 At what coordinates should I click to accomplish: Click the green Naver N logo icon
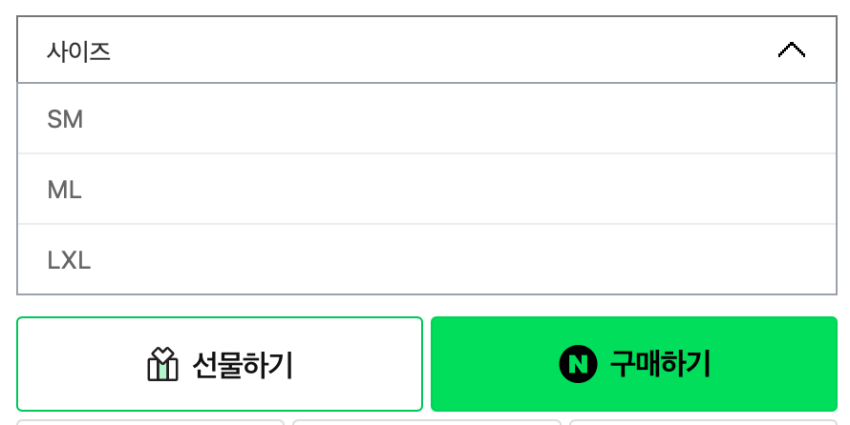coord(577,365)
